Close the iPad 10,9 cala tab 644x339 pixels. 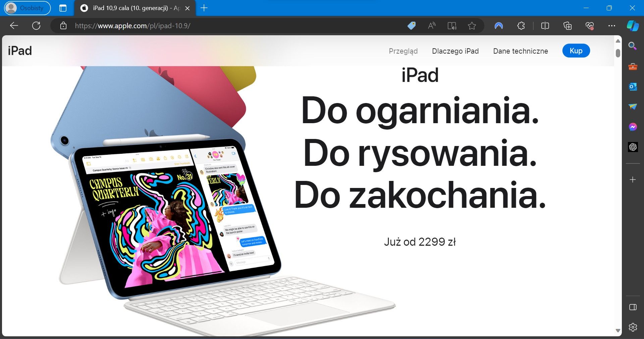point(187,8)
